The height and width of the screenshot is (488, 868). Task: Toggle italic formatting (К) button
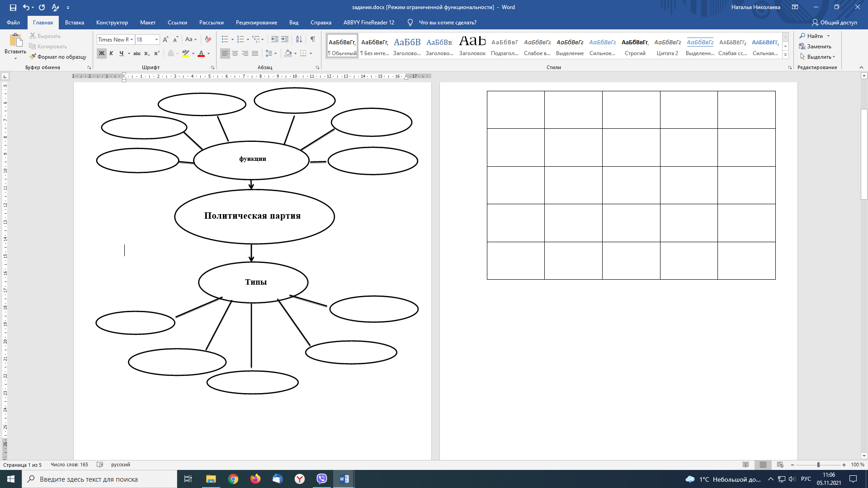(111, 53)
